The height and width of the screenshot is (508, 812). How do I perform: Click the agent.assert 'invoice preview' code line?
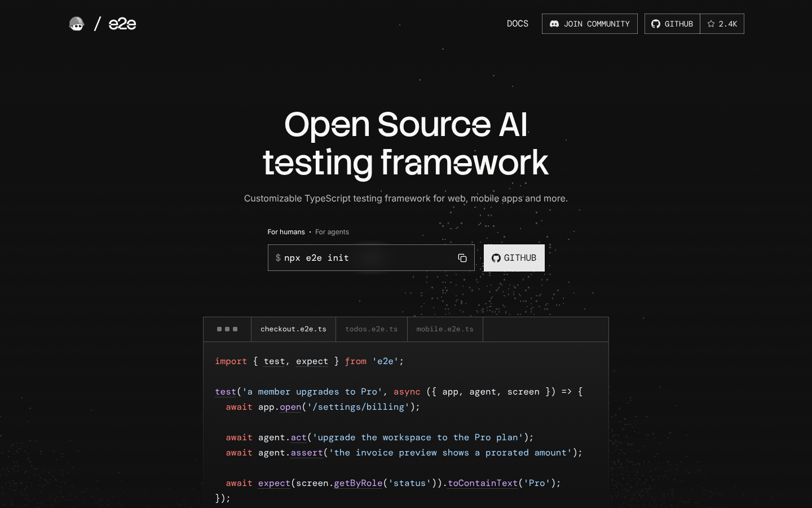click(x=404, y=453)
